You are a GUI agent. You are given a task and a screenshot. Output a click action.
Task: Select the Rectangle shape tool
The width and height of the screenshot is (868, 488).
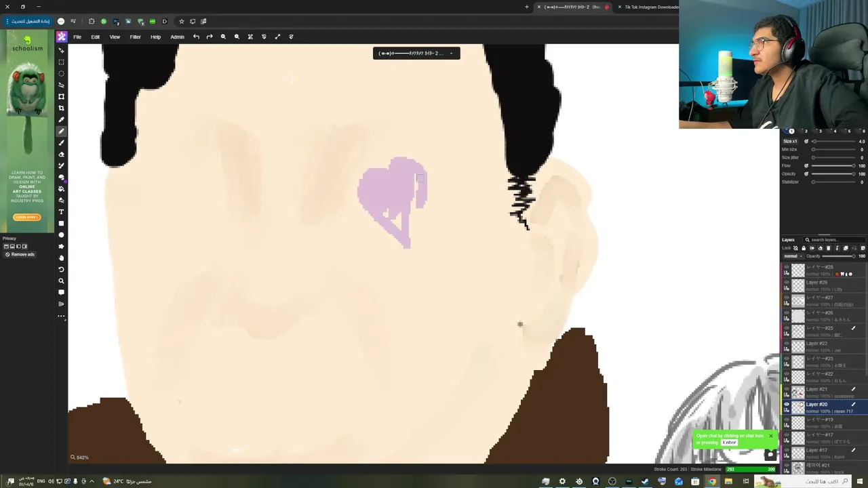tap(61, 223)
